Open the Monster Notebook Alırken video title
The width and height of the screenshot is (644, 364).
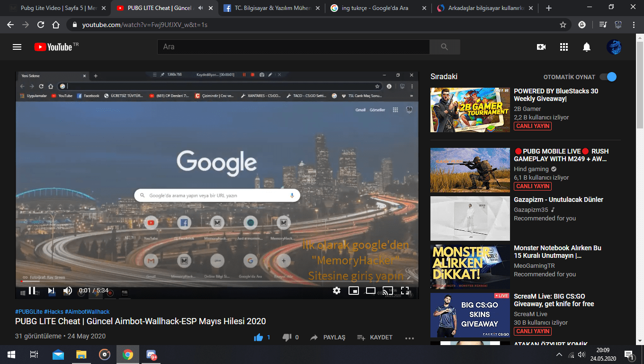[x=557, y=252]
